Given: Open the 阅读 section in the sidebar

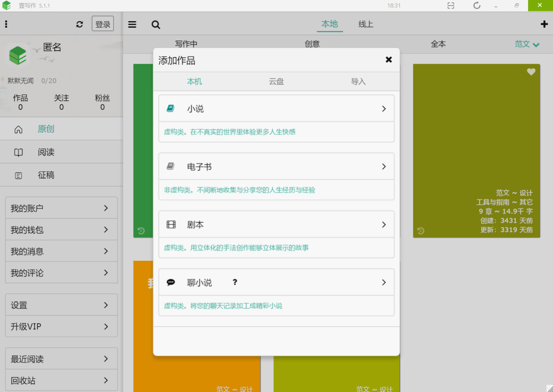Looking at the screenshot, I should [x=46, y=152].
